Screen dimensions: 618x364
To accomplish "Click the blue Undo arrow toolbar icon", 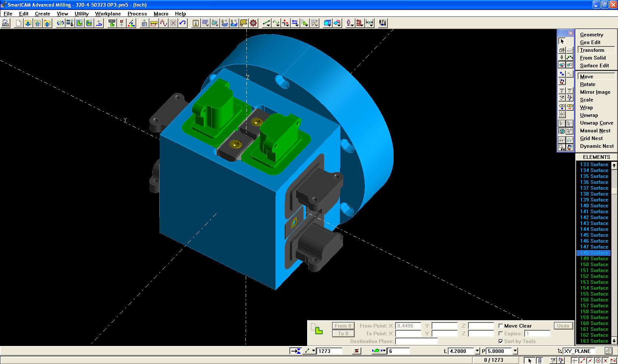I will click(x=183, y=23).
